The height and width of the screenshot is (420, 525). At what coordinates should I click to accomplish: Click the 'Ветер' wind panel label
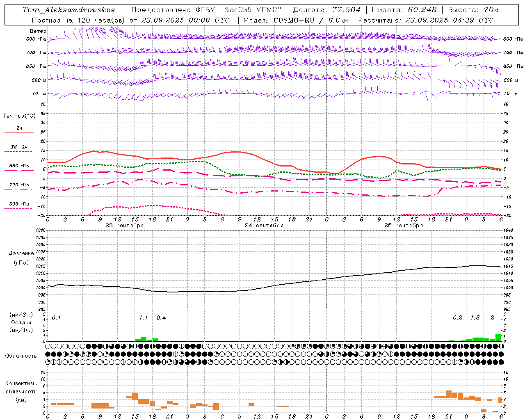point(38,31)
